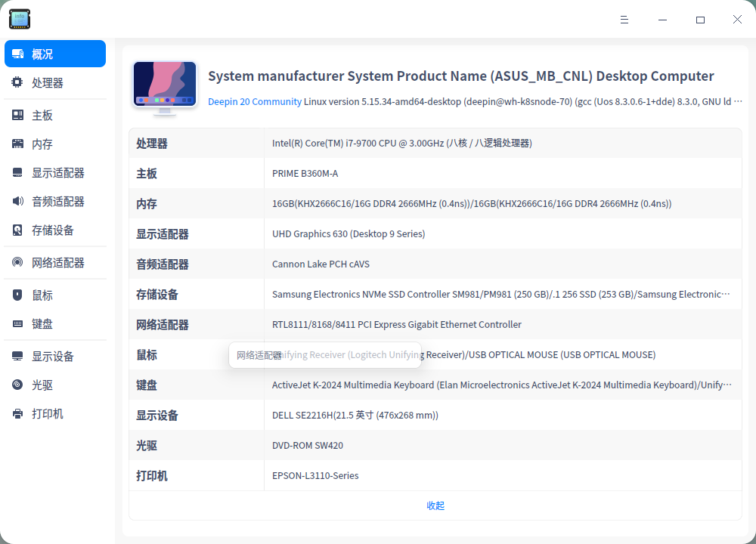
Task: Click 显示设备 row label in table
Action: [157, 416]
